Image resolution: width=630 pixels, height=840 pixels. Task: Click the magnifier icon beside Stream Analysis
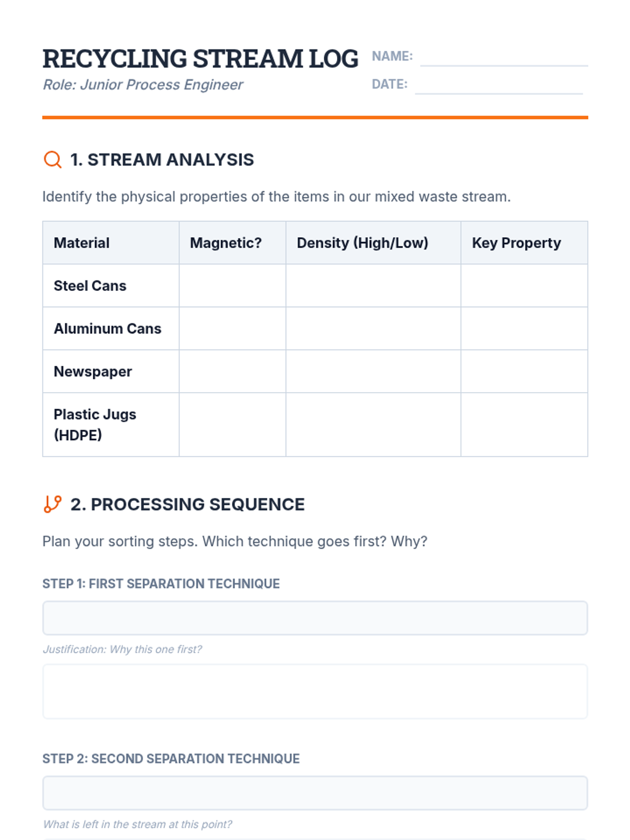52,159
